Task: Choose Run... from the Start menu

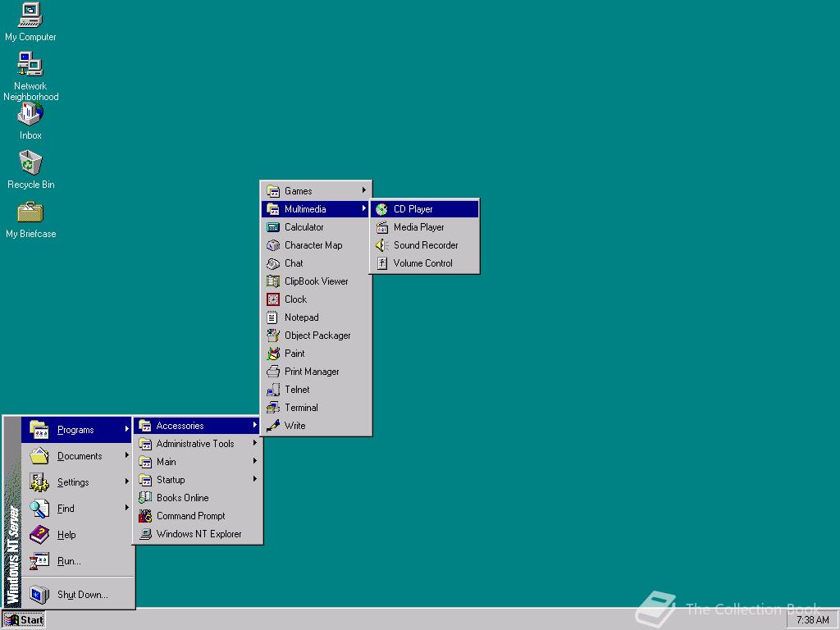Action: tap(77, 561)
